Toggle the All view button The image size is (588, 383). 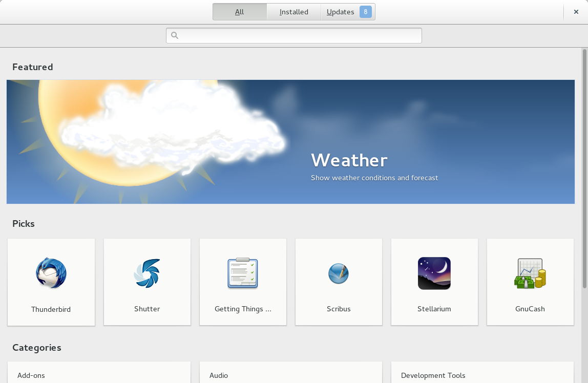[239, 12]
